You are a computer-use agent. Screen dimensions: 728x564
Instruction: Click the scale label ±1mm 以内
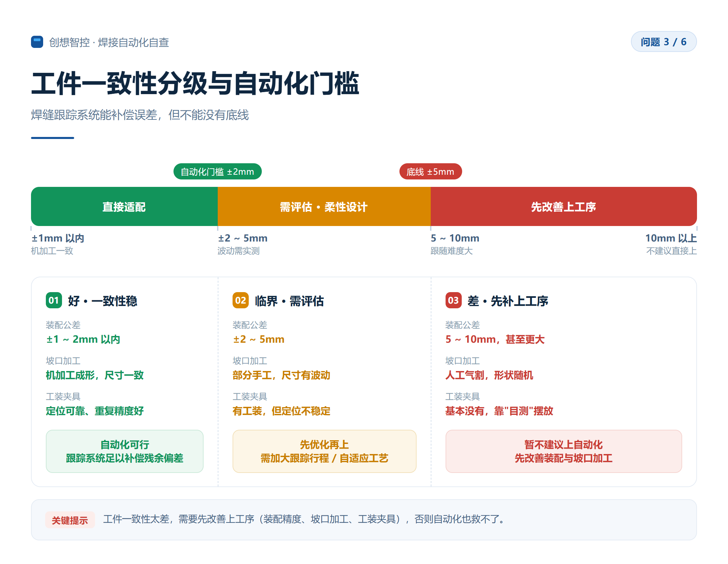58,238
